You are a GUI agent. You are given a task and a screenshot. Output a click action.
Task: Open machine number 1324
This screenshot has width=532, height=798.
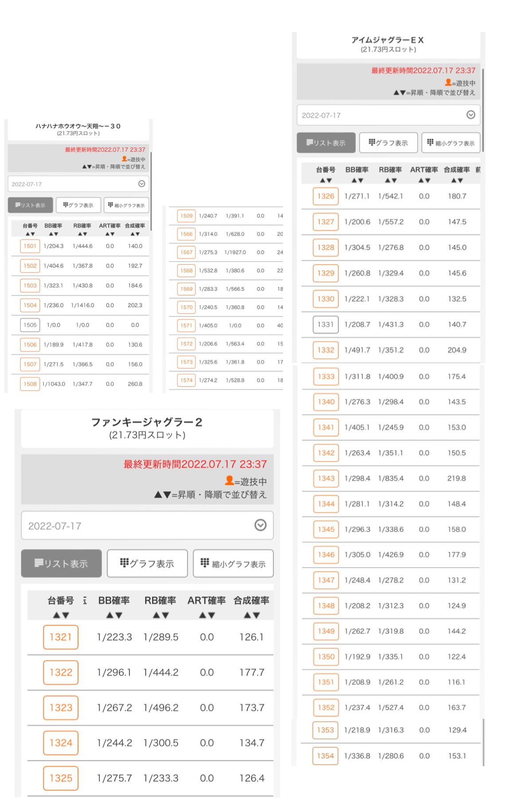(x=61, y=743)
